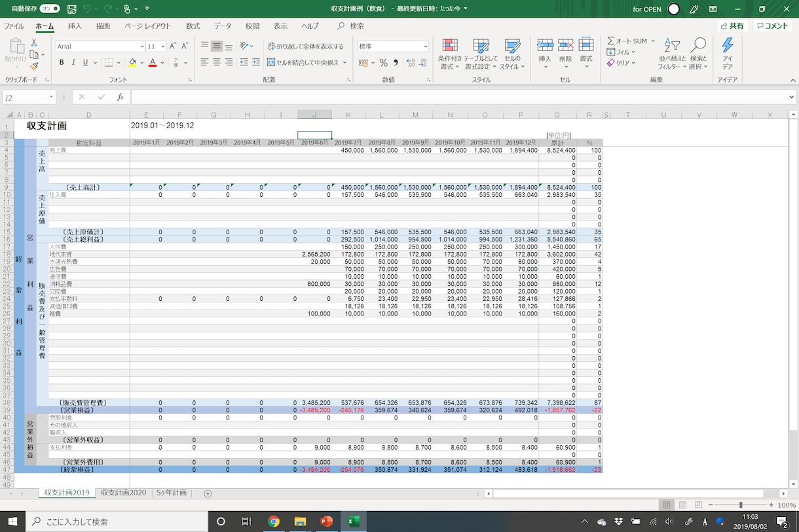The image size is (799, 532).
Task: Open the Arial font name dropdown
Action: [x=141, y=46]
